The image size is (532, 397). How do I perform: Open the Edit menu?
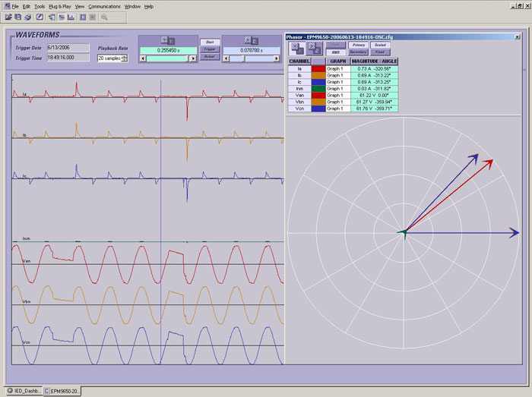click(27, 6)
